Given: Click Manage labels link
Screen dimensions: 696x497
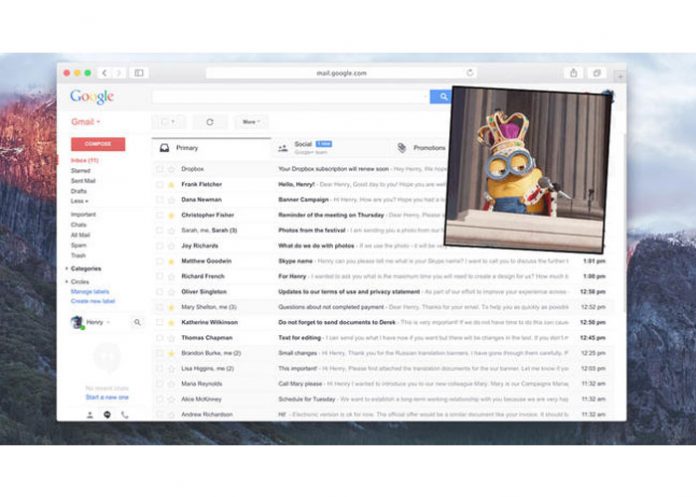Looking at the screenshot, I should coord(90,292).
